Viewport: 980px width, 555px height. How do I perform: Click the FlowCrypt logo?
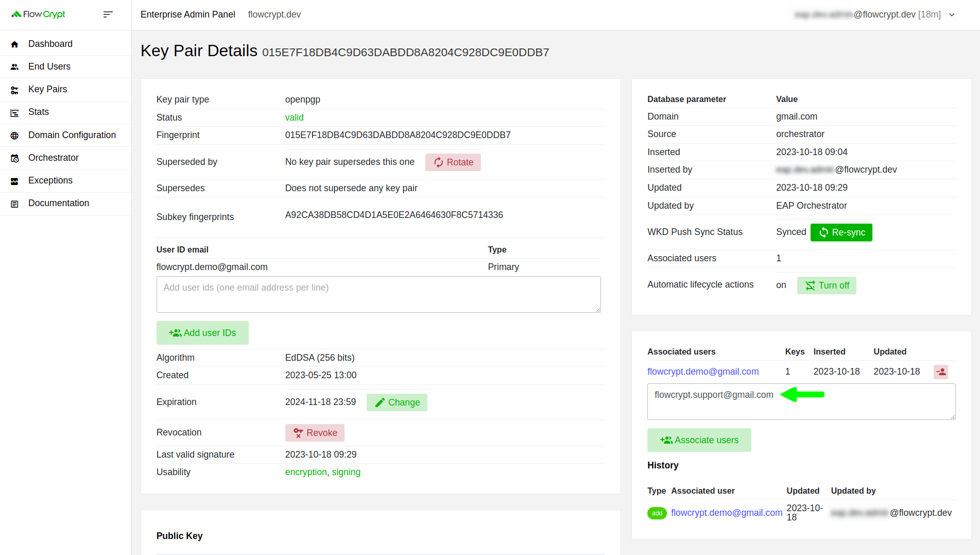tap(39, 14)
